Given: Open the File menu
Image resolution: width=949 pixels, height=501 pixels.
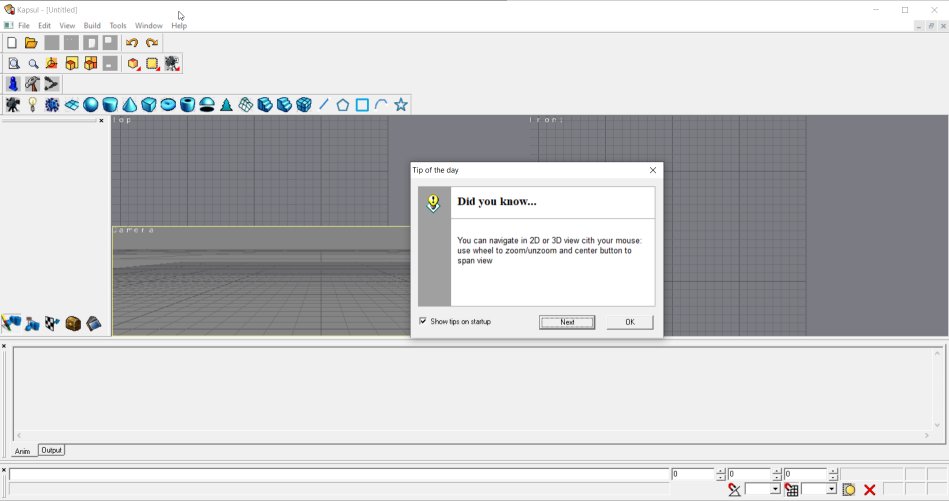Looking at the screenshot, I should (x=24, y=25).
